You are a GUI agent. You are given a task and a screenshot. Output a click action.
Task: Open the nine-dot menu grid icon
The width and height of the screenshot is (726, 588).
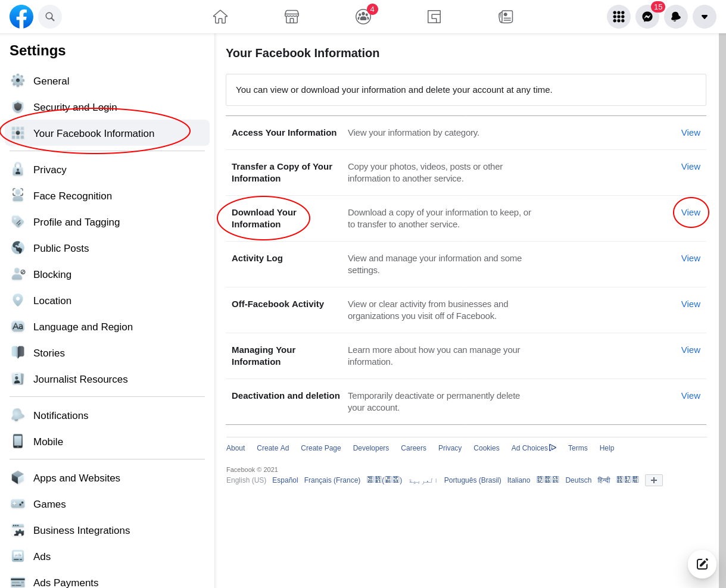click(x=619, y=17)
